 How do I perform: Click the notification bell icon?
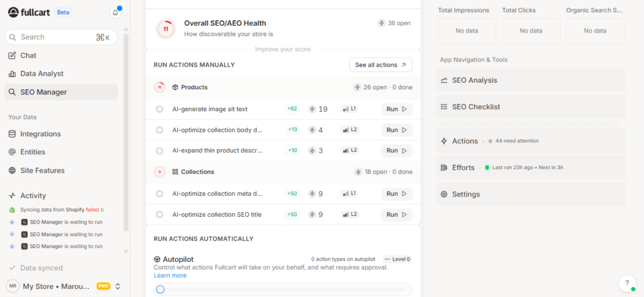[x=115, y=12]
